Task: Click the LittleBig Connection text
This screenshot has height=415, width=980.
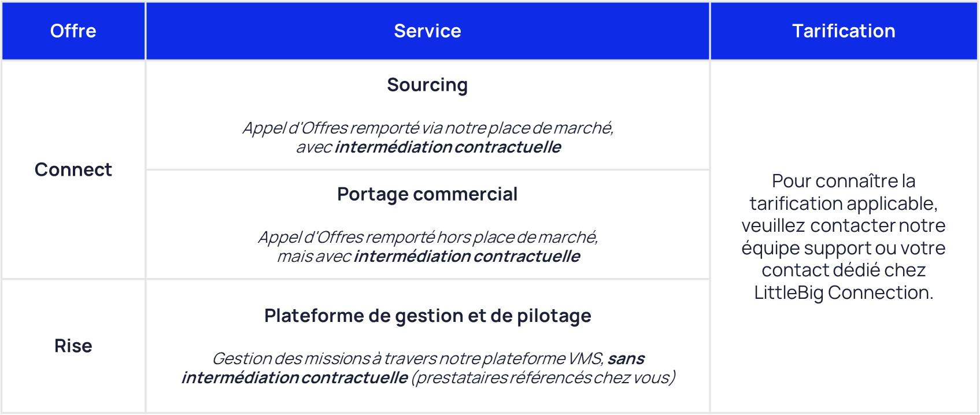Action: 844,292
